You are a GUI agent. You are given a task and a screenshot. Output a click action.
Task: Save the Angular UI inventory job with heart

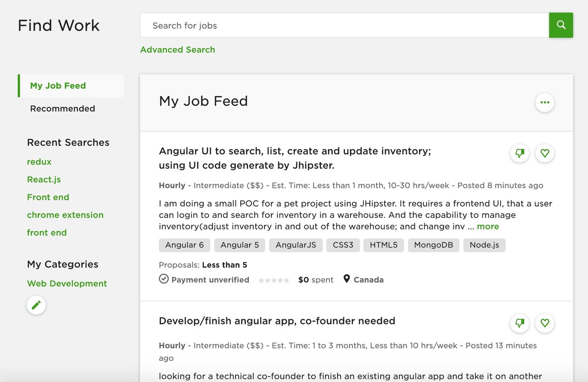pyautogui.click(x=544, y=153)
